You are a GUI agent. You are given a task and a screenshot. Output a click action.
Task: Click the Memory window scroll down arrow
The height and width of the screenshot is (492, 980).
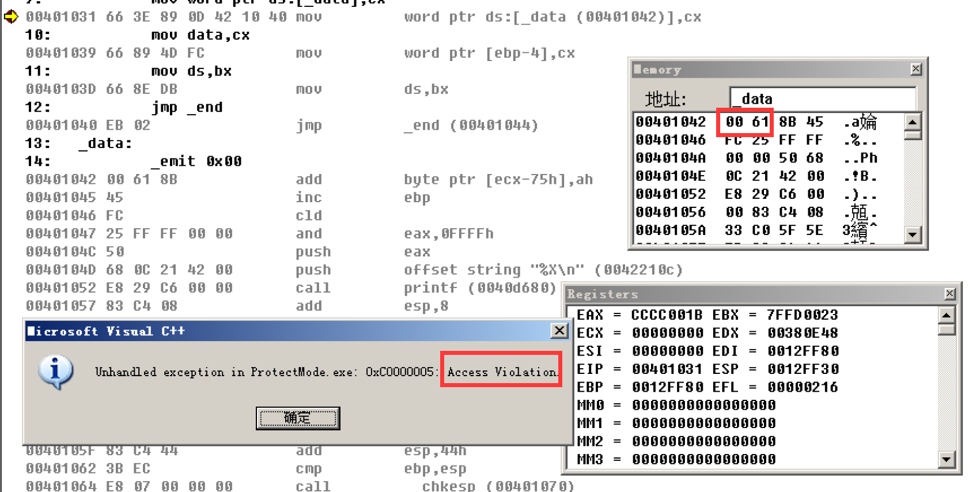click(913, 234)
